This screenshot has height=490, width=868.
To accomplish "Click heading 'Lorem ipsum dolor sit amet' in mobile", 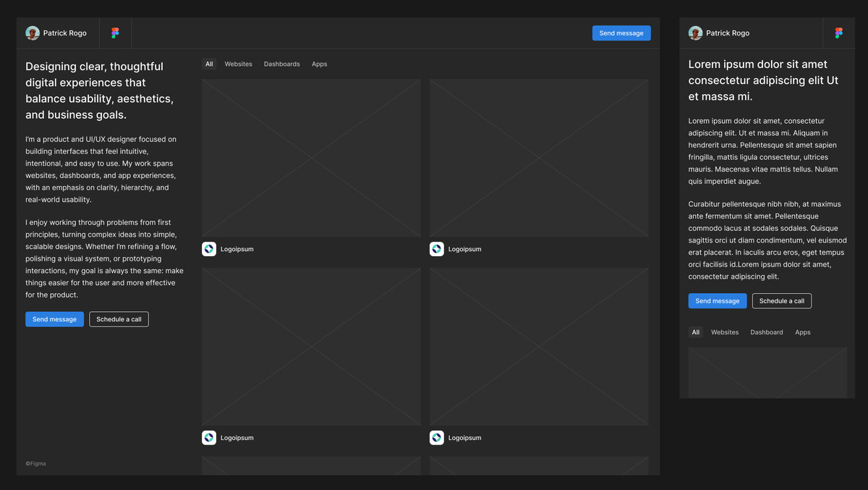I will tap(763, 80).
